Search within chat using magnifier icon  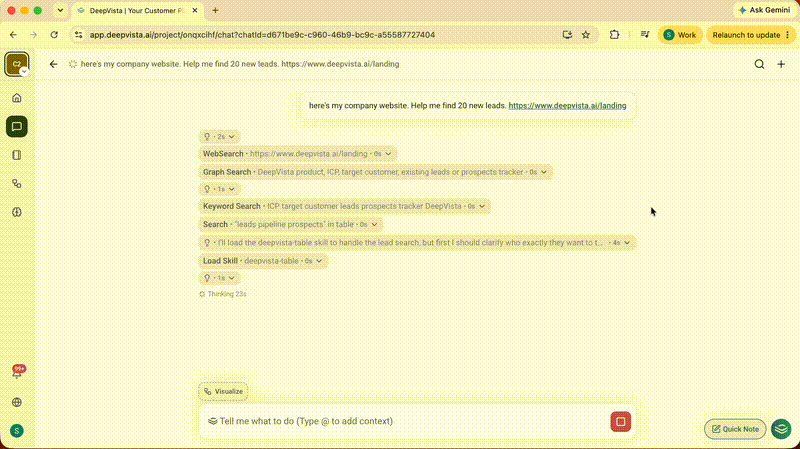coord(759,64)
